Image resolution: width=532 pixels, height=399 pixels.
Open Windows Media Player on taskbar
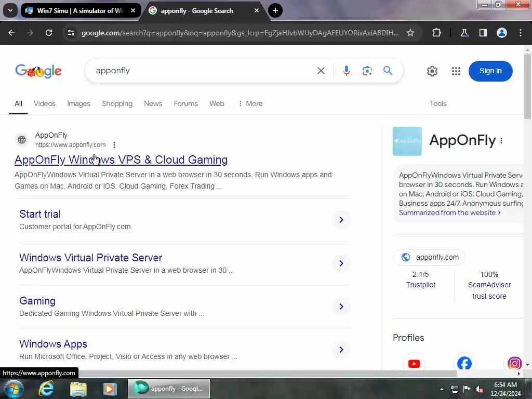(110, 389)
